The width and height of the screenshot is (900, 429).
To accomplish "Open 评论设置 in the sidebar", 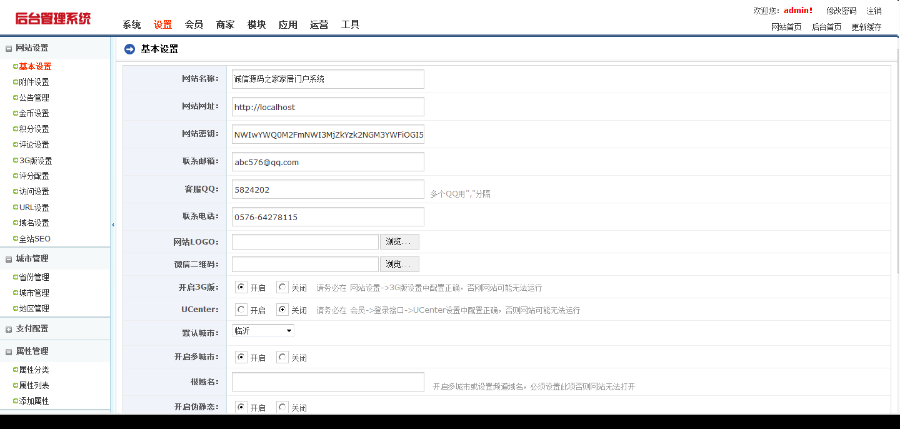I will pyautogui.click(x=34, y=145).
